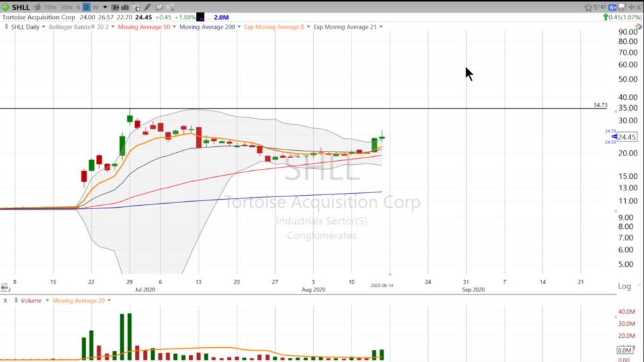Image resolution: width=644 pixels, height=362 pixels.
Task: Click the green plus add symbol icon
Action: (7, 7)
